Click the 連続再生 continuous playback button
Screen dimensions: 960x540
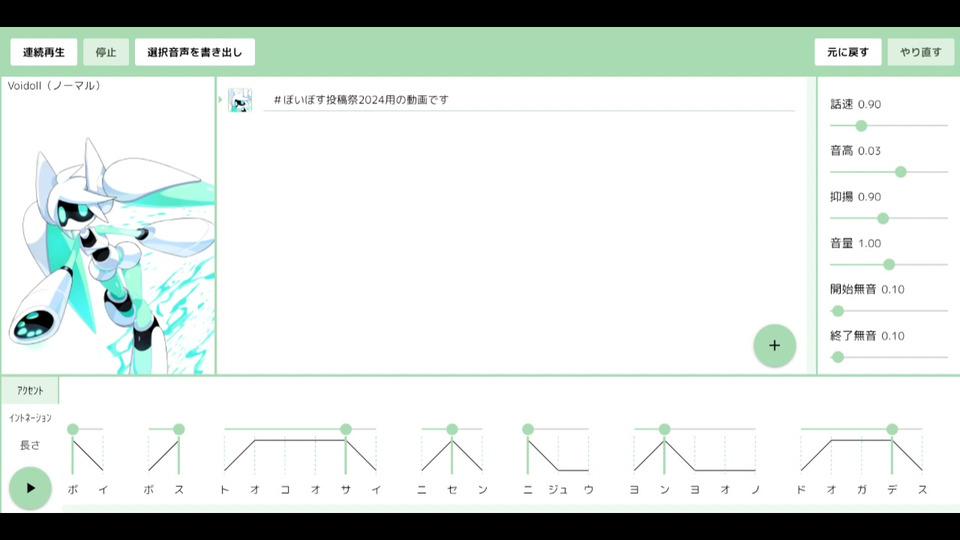click(43, 52)
